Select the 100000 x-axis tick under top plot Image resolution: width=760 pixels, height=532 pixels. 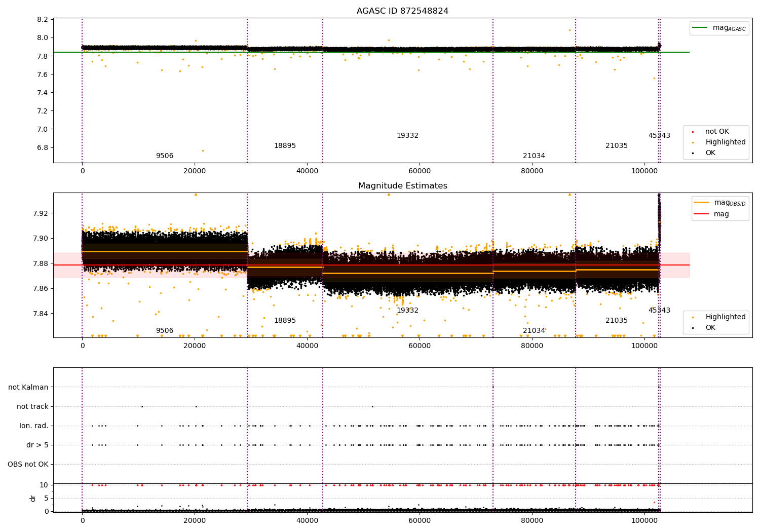[x=644, y=171]
